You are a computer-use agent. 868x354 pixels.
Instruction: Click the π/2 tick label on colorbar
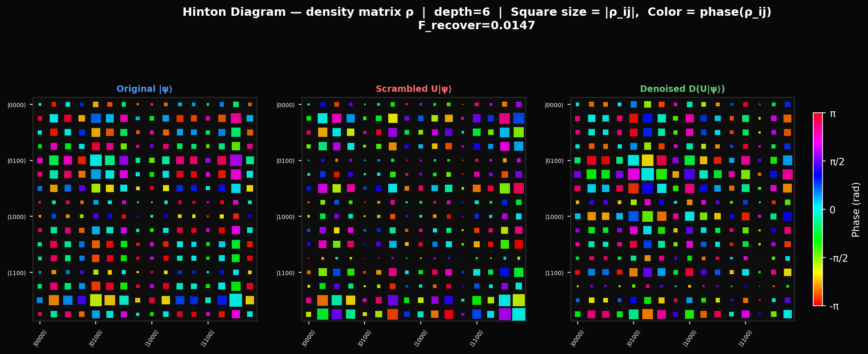click(838, 162)
